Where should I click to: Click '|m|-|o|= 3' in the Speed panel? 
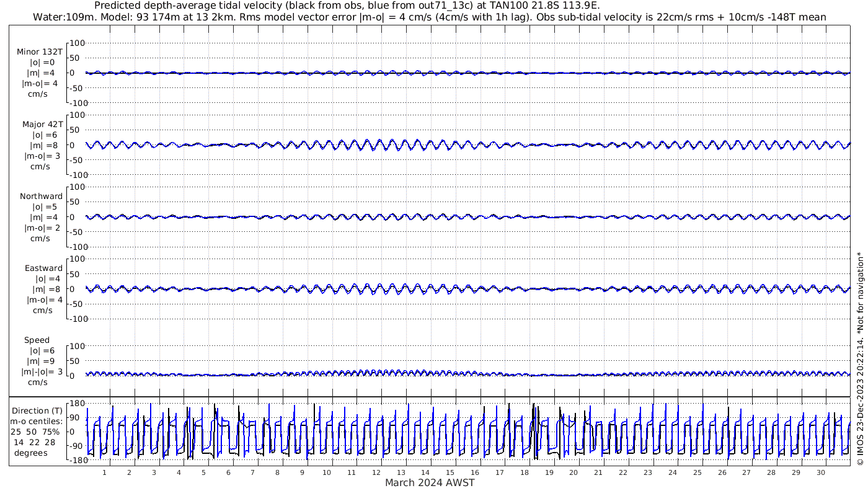(x=42, y=371)
